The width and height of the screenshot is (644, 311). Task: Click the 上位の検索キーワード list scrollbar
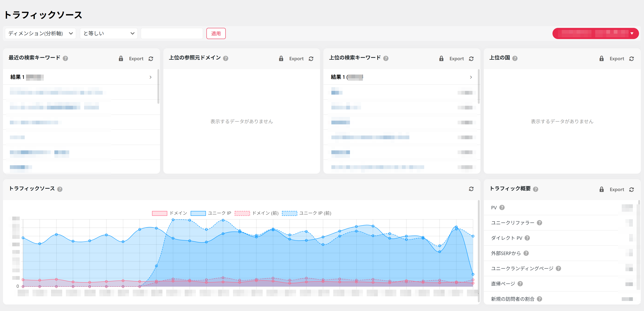(x=479, y=86)
